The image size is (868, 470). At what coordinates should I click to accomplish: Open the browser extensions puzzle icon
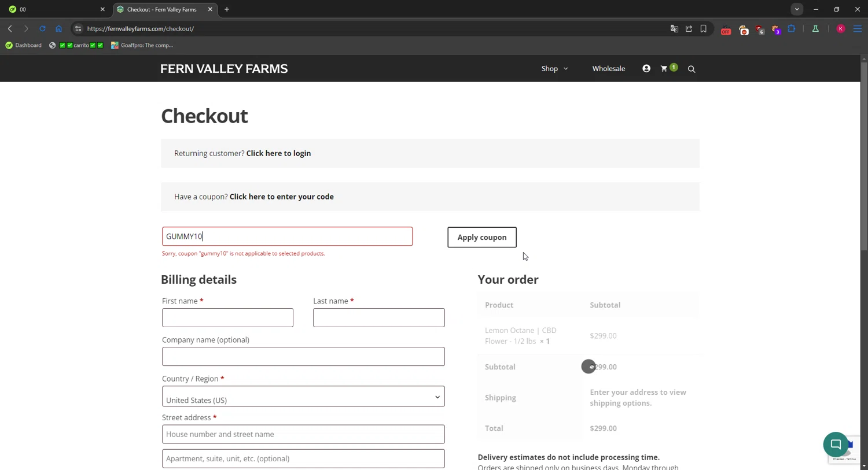[x=792, y=29]
